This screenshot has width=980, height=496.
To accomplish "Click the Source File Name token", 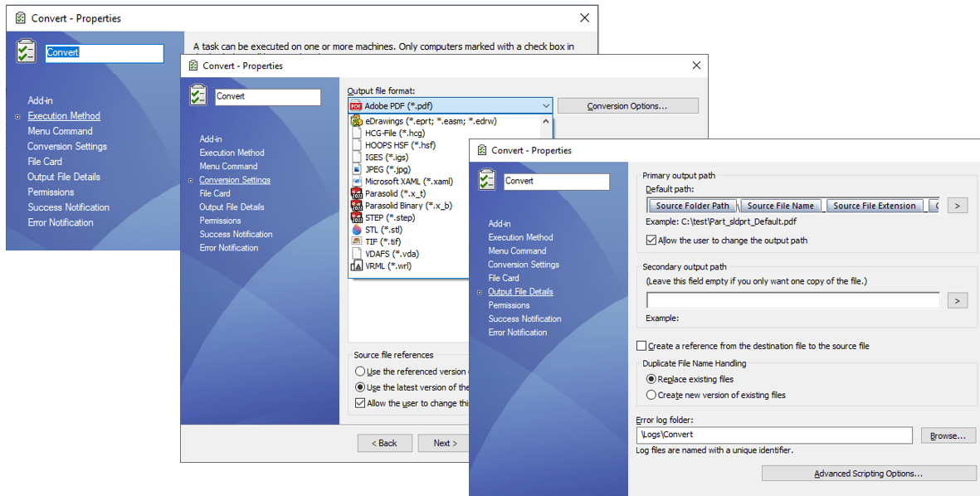I will [781, 206].
